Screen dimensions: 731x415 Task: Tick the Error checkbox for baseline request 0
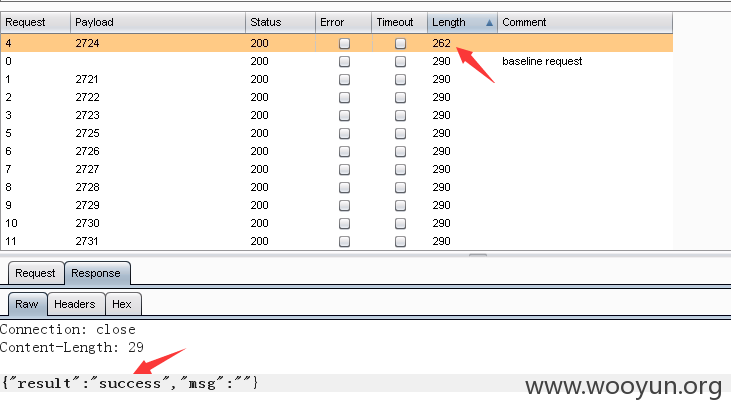point(344,61)
